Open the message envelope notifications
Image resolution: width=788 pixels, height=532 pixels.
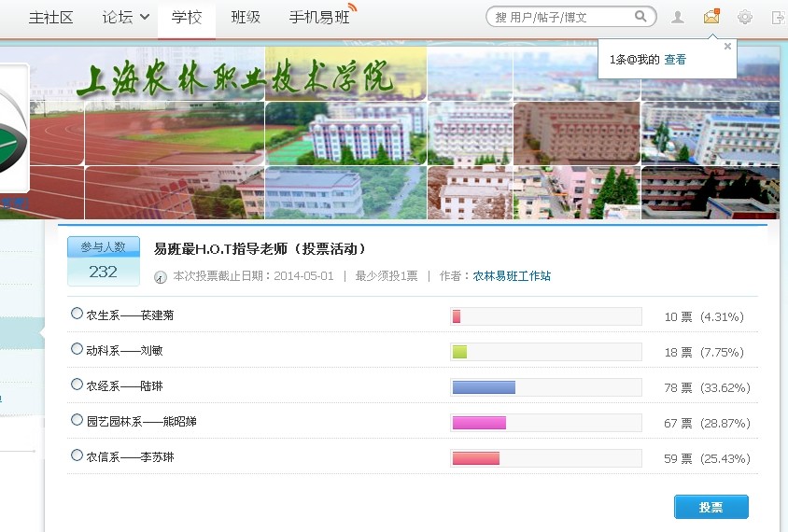click(711, 17)
